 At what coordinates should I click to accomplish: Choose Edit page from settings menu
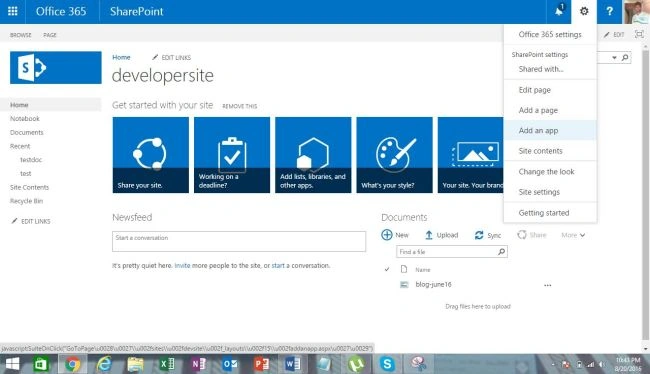coord(550,90)
